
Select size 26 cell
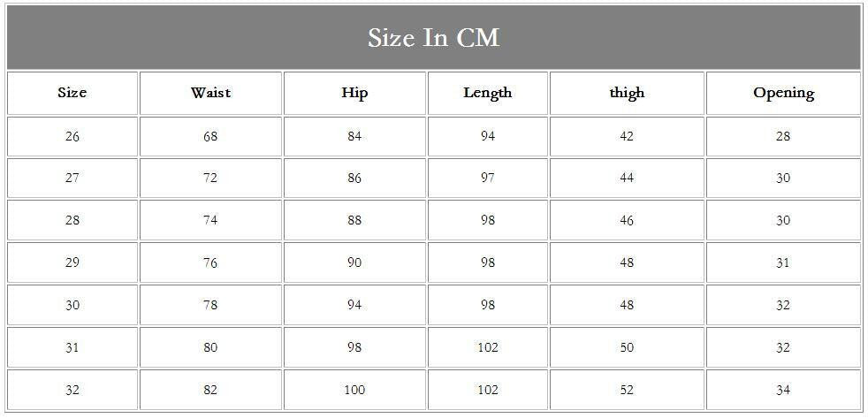point(72,136)
